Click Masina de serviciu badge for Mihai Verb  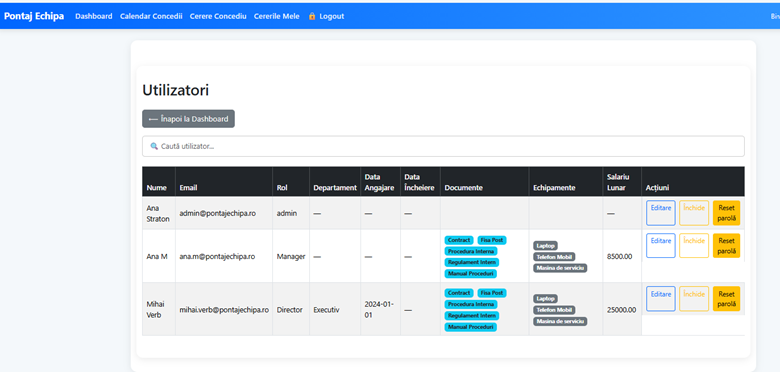[560, 321]
